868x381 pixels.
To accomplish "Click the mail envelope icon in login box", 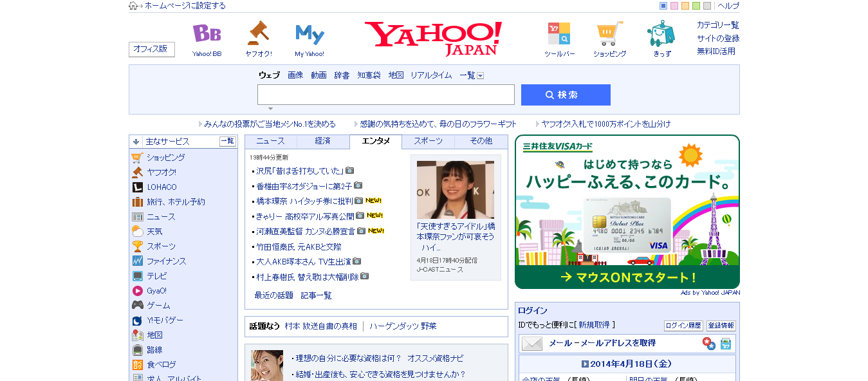I will click(532, 344).
